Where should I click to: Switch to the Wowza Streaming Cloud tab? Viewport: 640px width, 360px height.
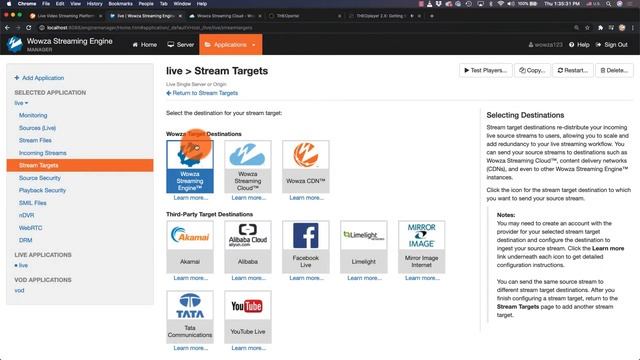point(226,16)
